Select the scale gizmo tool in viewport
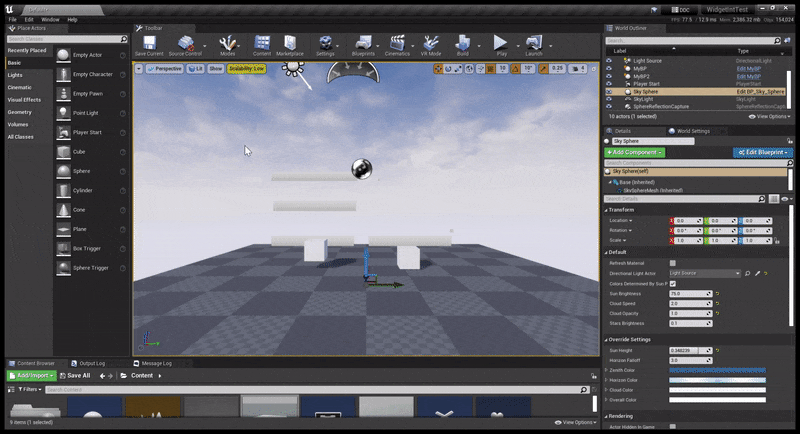 tap(458, 68)
